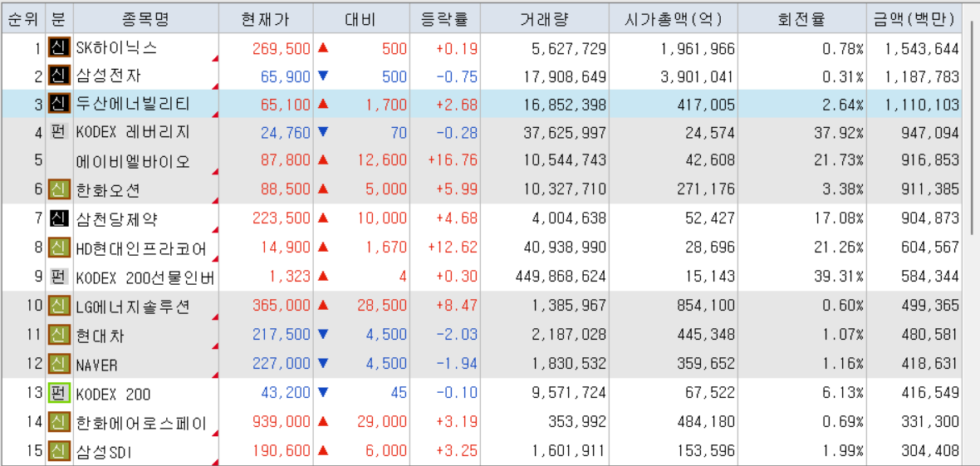
Task: Click the 신 badge for 삼천당제약
Action: point(58,218)
